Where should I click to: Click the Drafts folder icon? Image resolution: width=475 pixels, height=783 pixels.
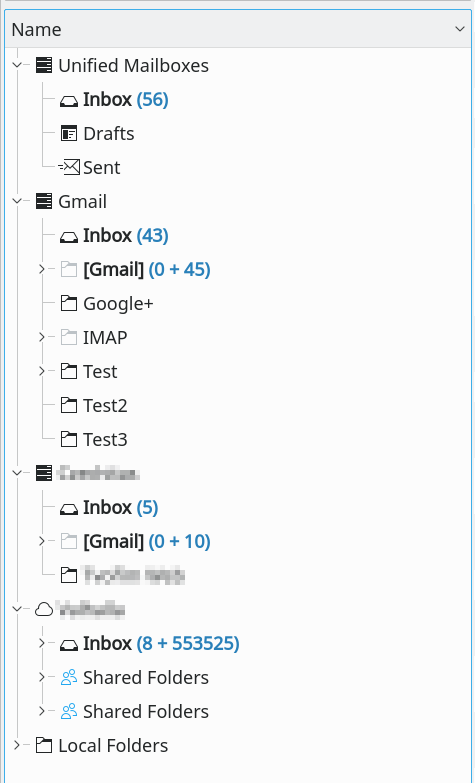click(69, 134)
